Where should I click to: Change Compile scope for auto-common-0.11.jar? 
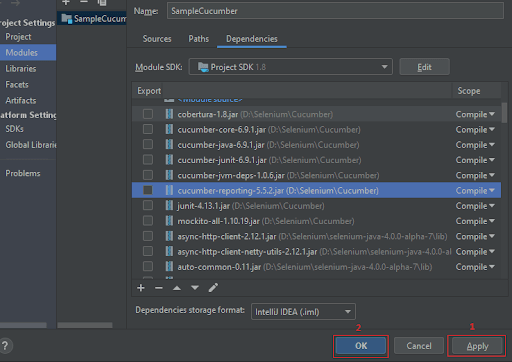tap(475, 267)
